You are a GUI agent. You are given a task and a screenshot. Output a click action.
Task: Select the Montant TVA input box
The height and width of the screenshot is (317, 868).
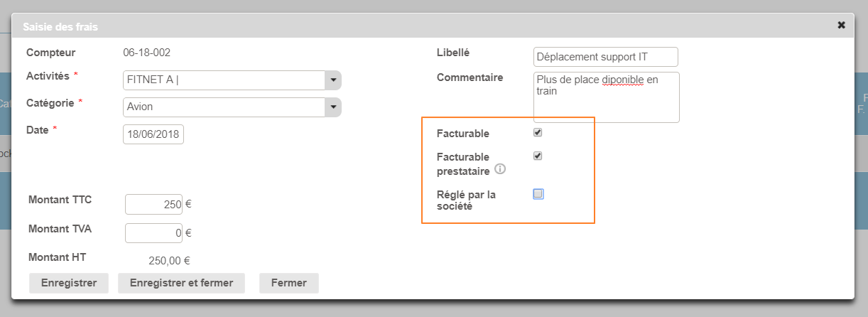(x=153, y=232)
